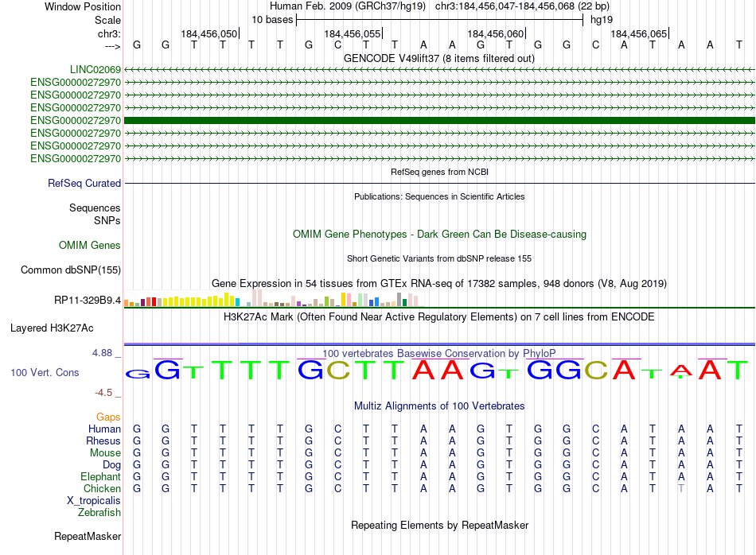Select the RefSeq Curated track label
Viewport: 756px width, 555px height.
[84, 184]
